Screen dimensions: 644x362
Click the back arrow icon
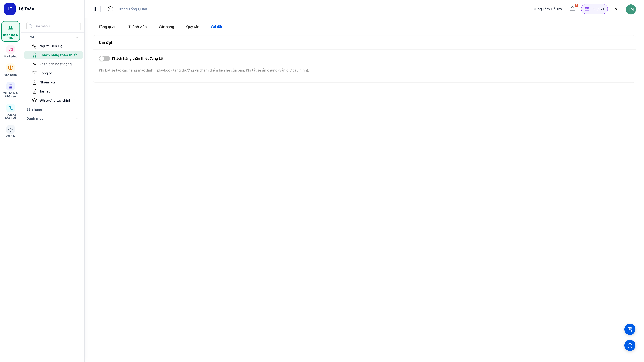[110, 9]
